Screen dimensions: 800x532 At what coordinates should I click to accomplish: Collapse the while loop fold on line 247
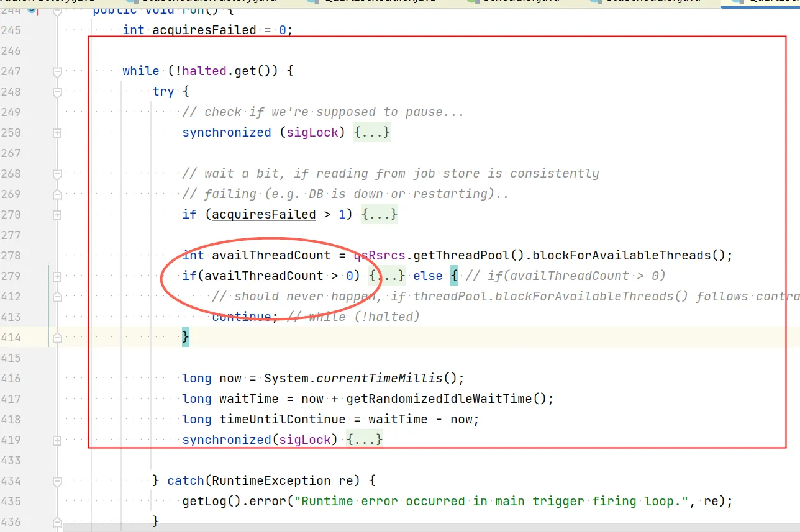(x=57, y=71)
